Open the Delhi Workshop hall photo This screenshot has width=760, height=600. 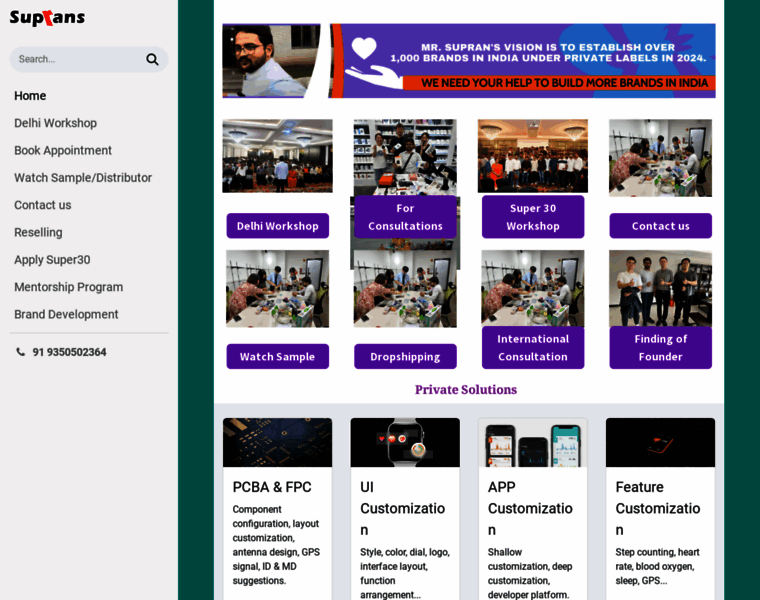tap(278, 156)
